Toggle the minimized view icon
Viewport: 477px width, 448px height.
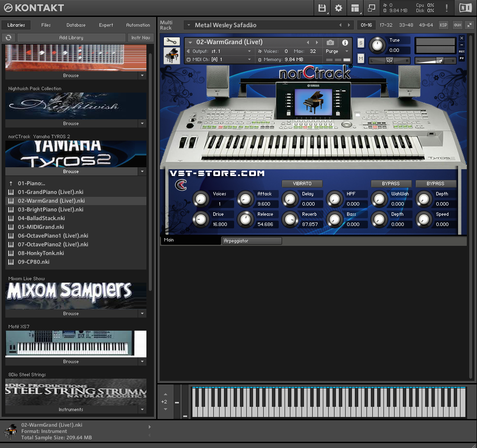[x=371, y=8]
